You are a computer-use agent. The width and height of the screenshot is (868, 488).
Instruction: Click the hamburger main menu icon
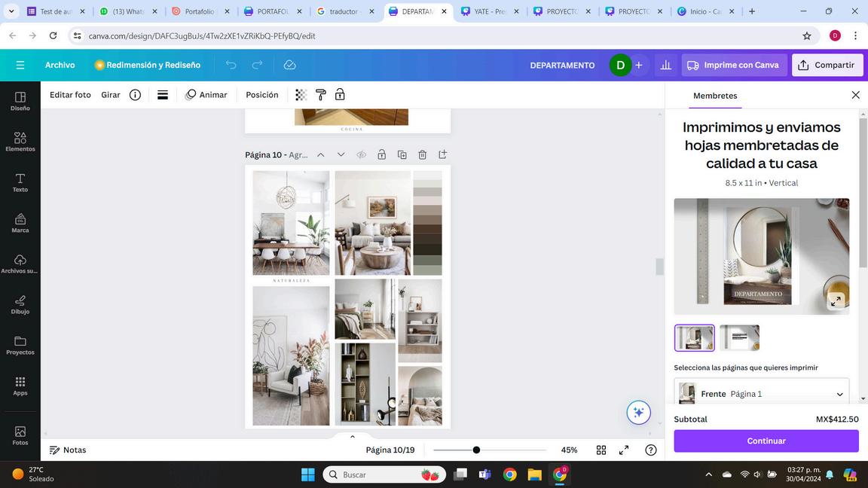[x=20, y=66]
